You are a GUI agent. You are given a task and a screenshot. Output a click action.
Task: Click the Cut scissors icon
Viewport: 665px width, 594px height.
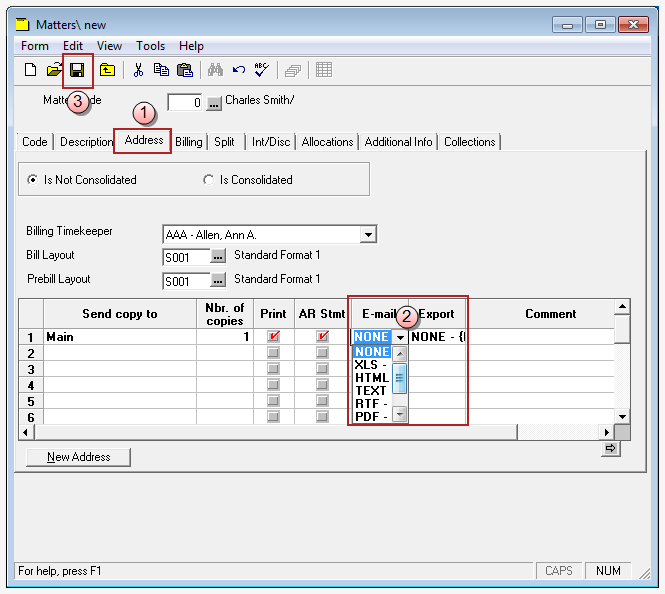[x=138, y=70]
